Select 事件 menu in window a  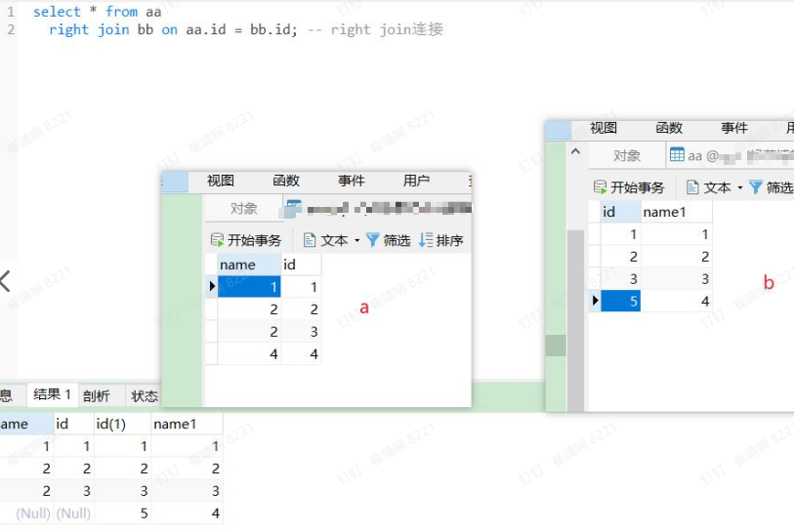click(x=352, y=181)
